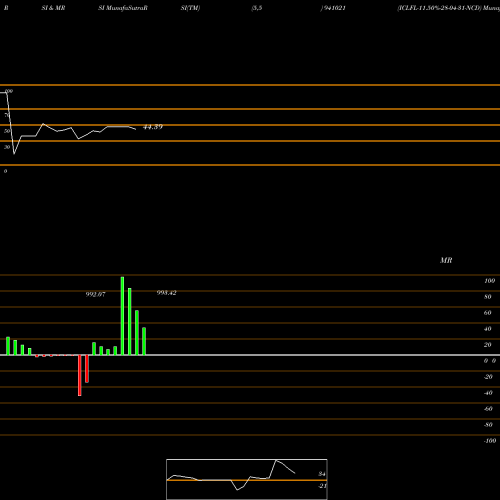The width and height of the screenshot is (500, 500).
Task: Click the 941021 code in header
Action: [x=334, y=8]
